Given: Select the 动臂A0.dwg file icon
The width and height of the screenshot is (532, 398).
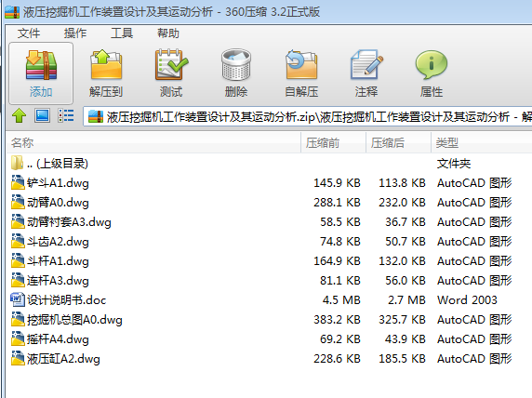Looking at the screenshot, I should (18, 202).
